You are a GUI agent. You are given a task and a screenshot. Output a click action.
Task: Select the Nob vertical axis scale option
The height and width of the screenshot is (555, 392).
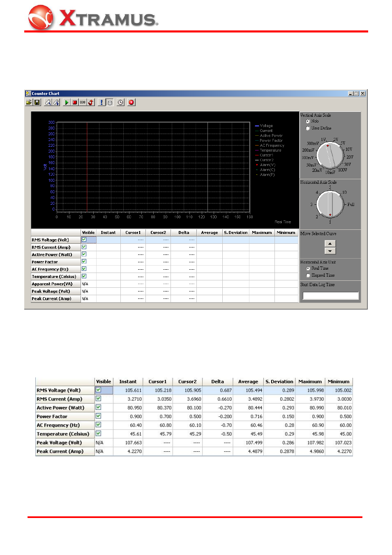point(308,121)
